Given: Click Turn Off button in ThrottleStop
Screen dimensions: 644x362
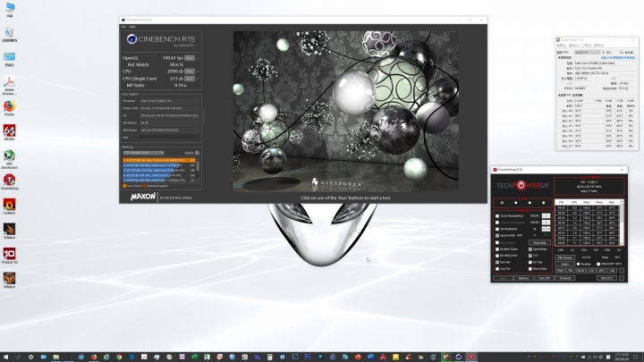Looking at the screenshot, I should [x=544, y=278].
